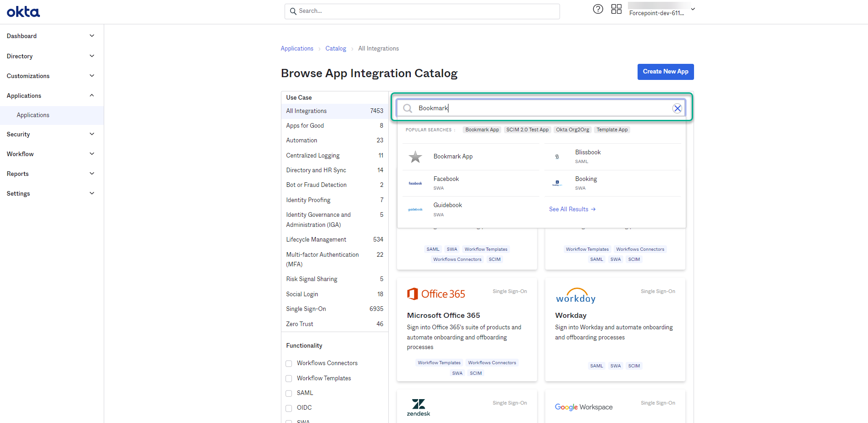Click the Zendesk logo on the app card
Image resolution: width=868 pixels, height=423 pixels.
[x=418, y=407]
